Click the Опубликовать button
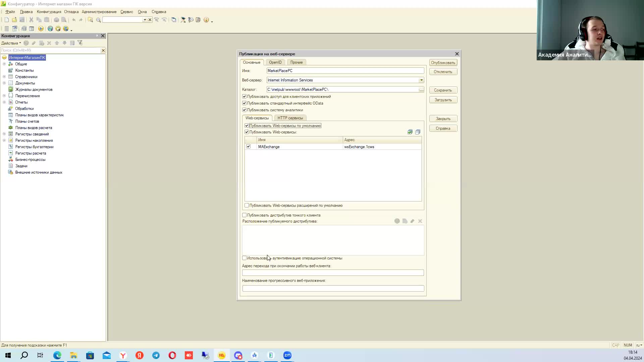 click(443, 63)
